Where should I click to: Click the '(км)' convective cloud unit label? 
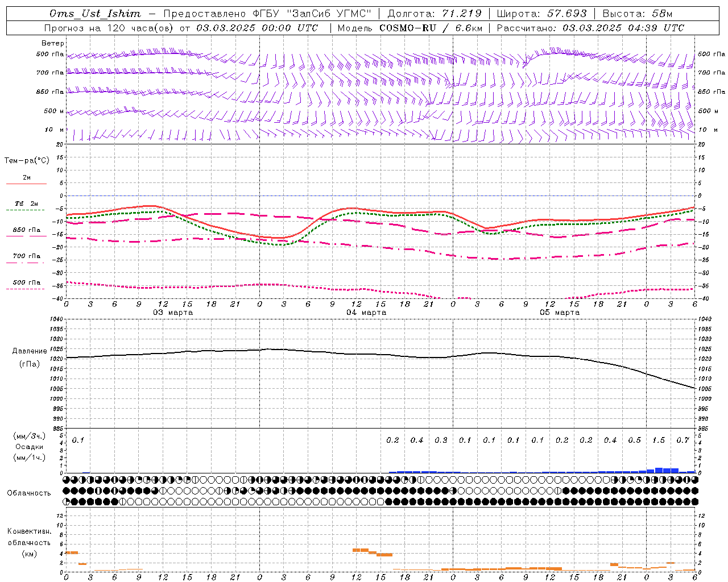coord(29,554)
